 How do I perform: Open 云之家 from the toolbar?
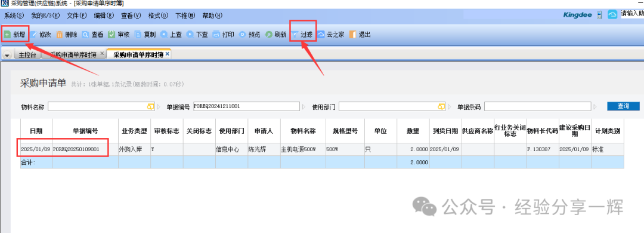(330, 35)
